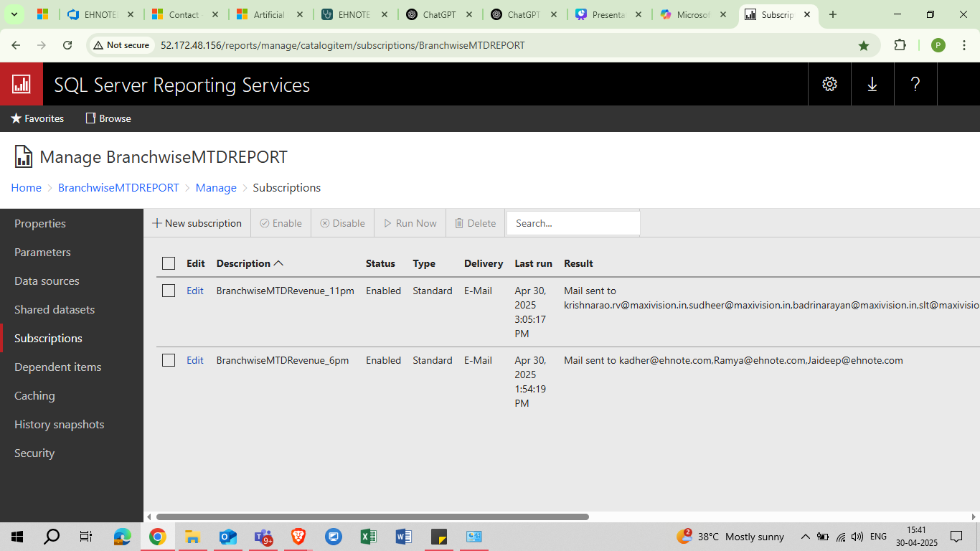Sort by the Last run column header

[533, 263]
